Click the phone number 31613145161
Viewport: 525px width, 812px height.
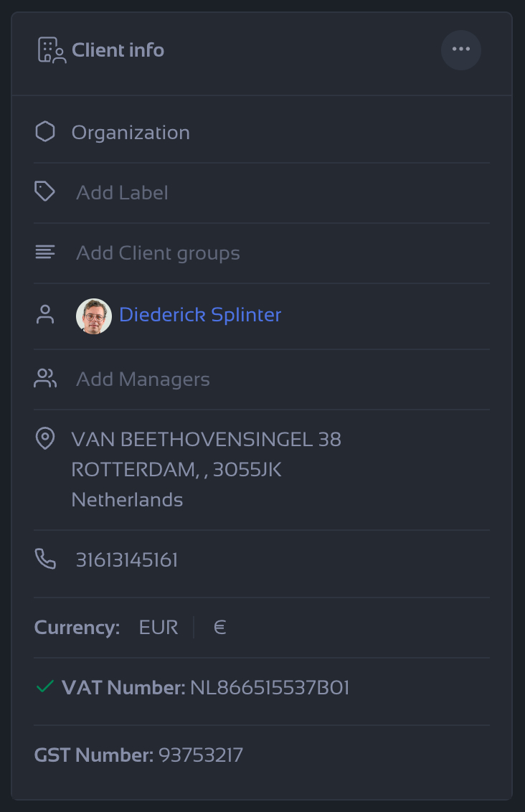[x=127, y=560]
